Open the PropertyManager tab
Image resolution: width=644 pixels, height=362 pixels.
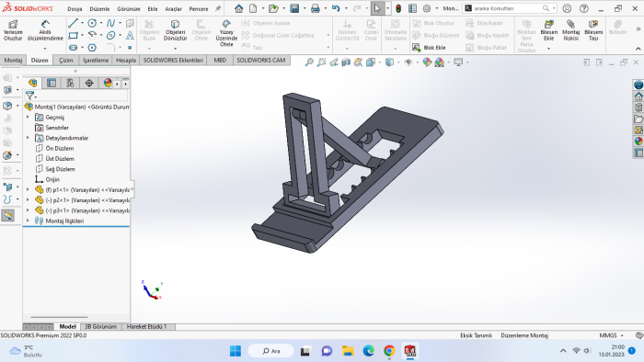(x=52, y=84)
